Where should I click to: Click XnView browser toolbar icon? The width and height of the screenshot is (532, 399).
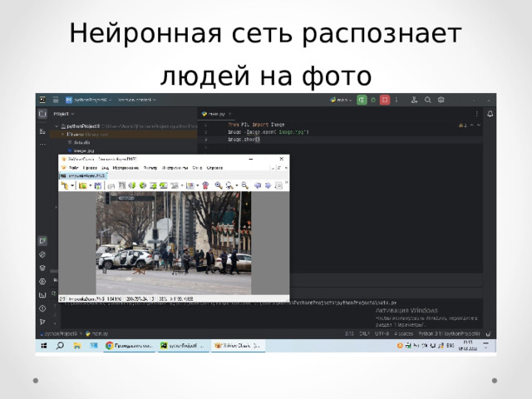[x=65, y=185]
